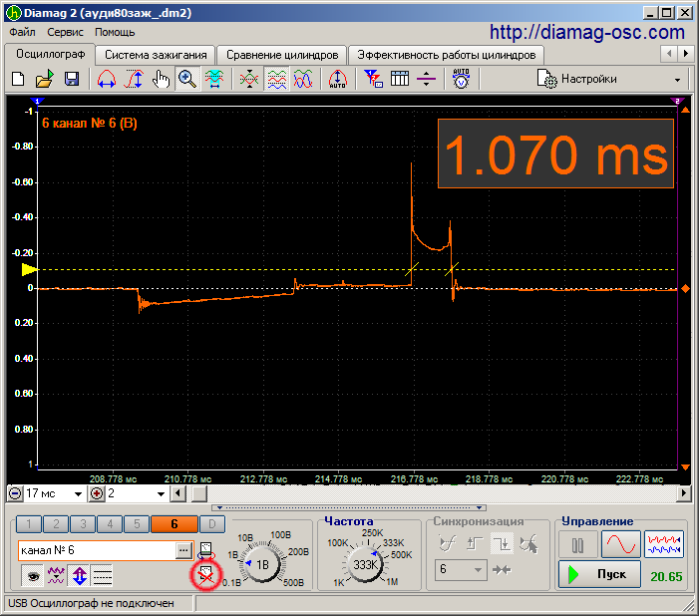Open the Настройки settings button
The width and height of the screenshot is (699, 616).
tap(576, 80)
